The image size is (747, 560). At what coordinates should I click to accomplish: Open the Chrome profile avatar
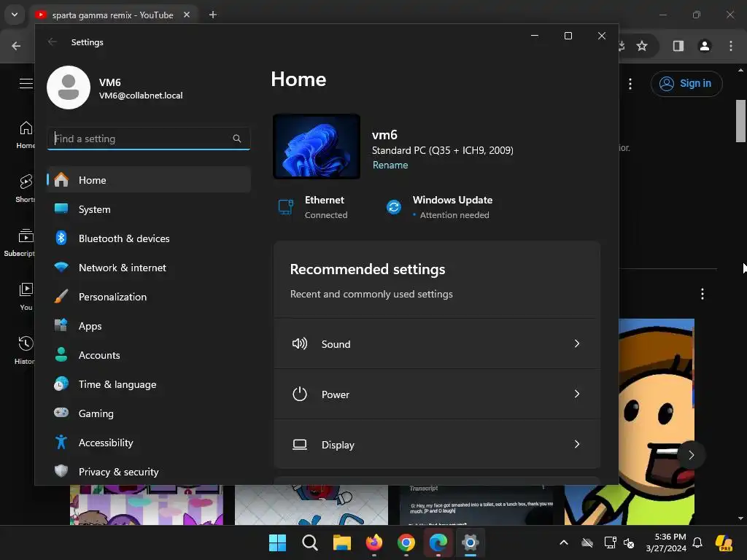click(704, 46)
